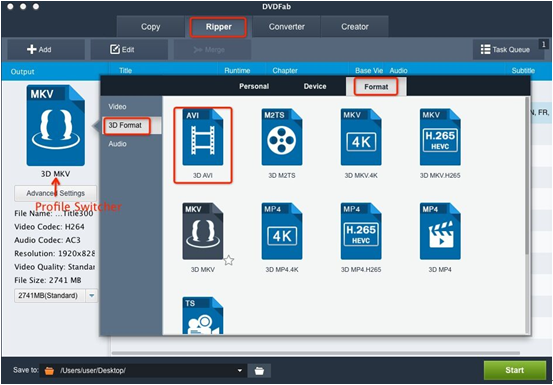Open Edit with the pencil icon
This screenshot has width=553, height=385.
tap(129, 50)
